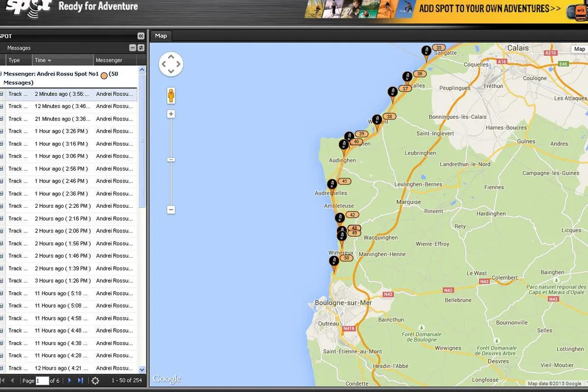Go to next page of messages
This screenshot has height=392, width=588.
pyautogui.click(x=69, y=381)
